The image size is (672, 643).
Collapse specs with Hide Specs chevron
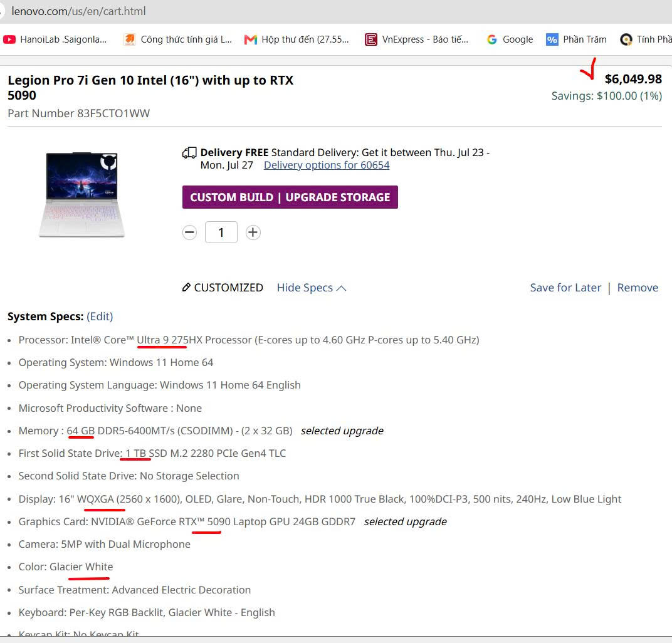(x=342, y=288)
